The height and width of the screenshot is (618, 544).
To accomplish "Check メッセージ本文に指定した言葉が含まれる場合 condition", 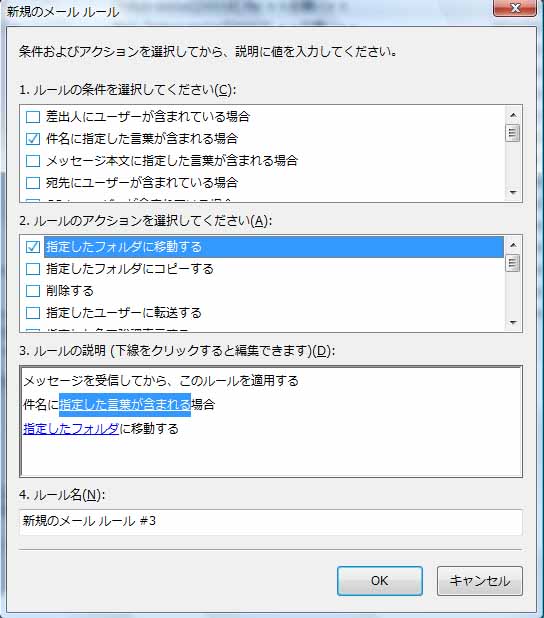I will tap(33, 161).
